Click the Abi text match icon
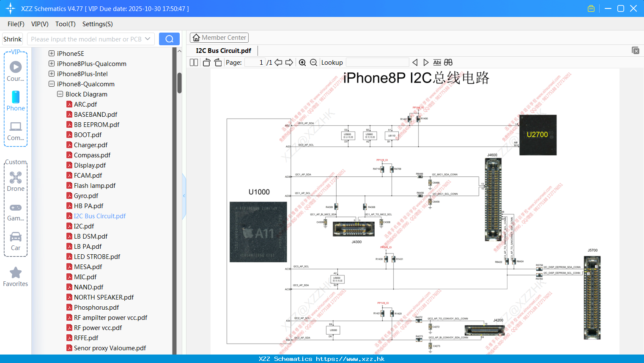The image size is (644, 363). 437,63
